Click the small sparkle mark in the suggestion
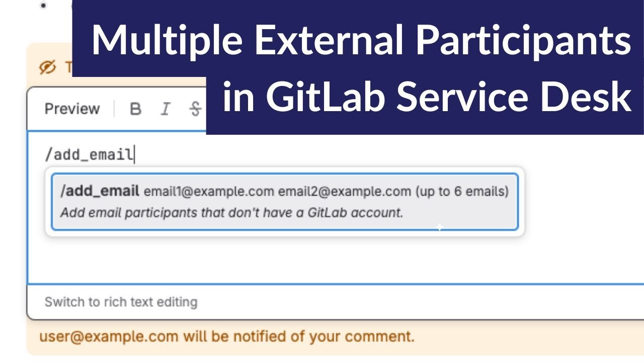The width and height of the screenshot is (644, 362). [x=439, y=228]
